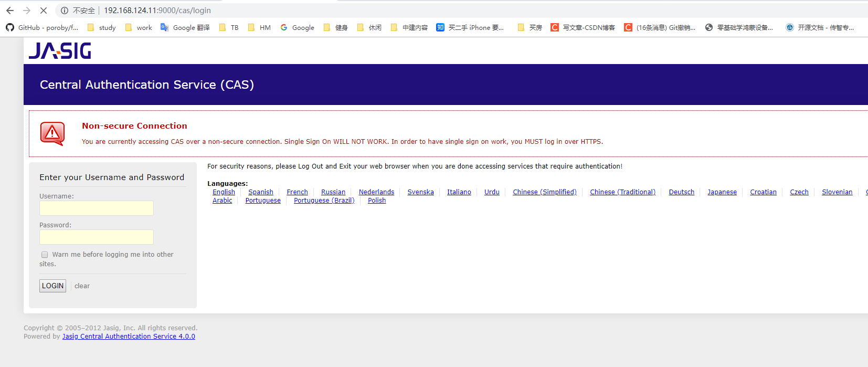Screen dimensions: 868x367
Task: Open the HM bookmark folder
Action: [259, 27]
